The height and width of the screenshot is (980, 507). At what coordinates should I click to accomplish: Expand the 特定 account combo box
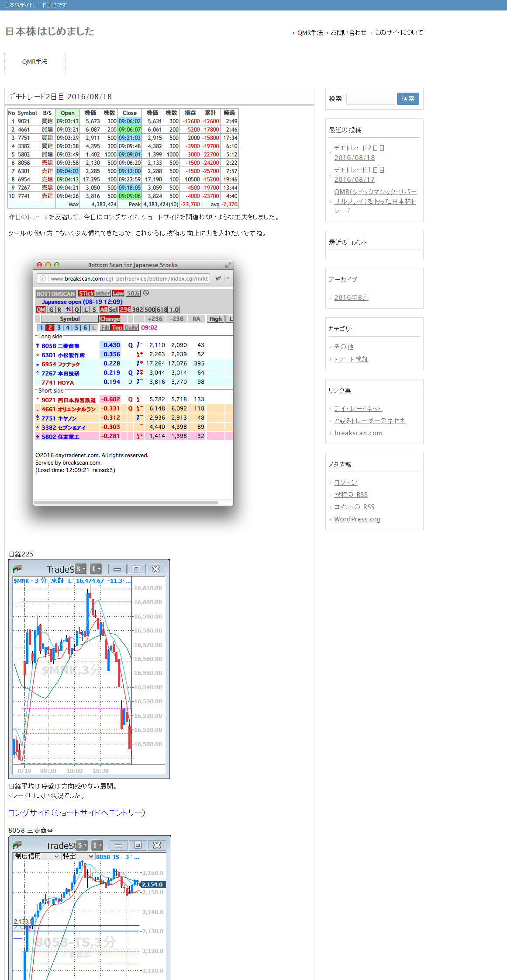pyautogui.click(x=78, y=856)
